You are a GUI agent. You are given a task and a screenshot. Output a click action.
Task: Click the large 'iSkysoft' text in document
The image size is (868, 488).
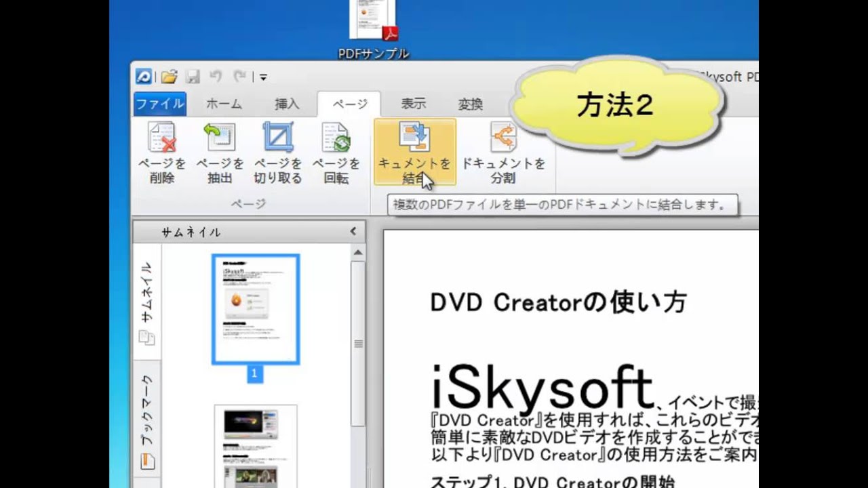pos(542,389)
